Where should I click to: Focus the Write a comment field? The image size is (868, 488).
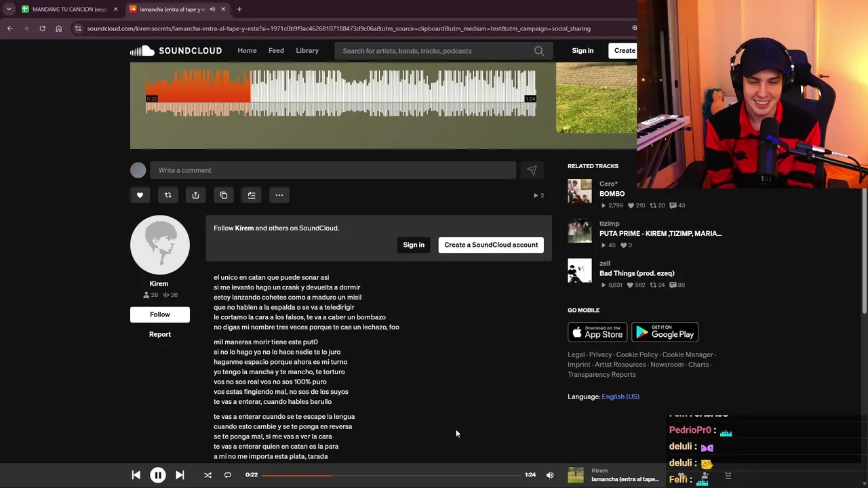(333, 170)
